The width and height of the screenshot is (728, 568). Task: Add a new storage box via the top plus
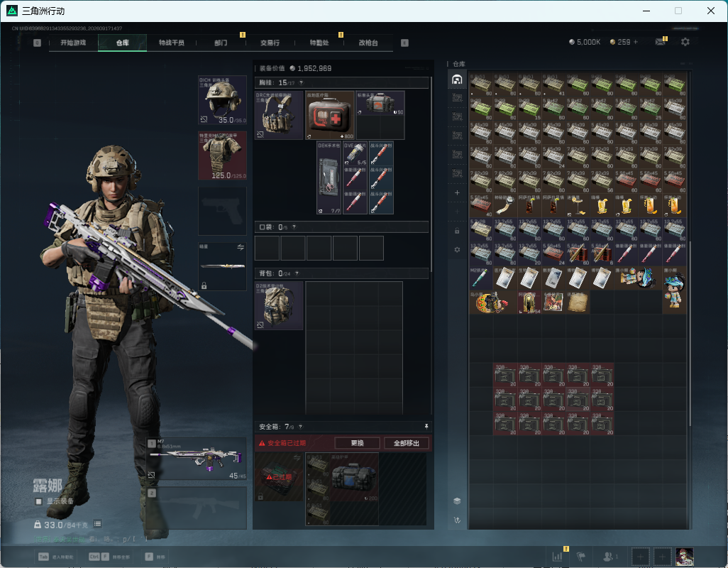(x=457, y=192)
